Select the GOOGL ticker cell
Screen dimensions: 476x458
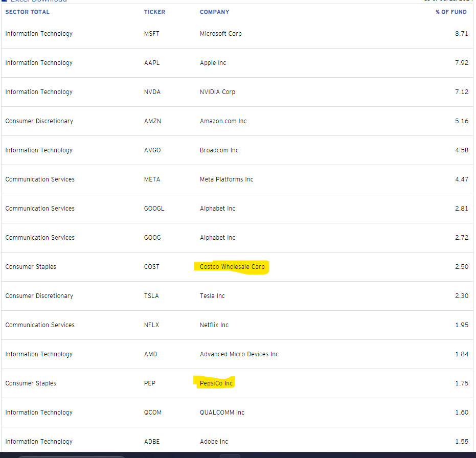154,209
